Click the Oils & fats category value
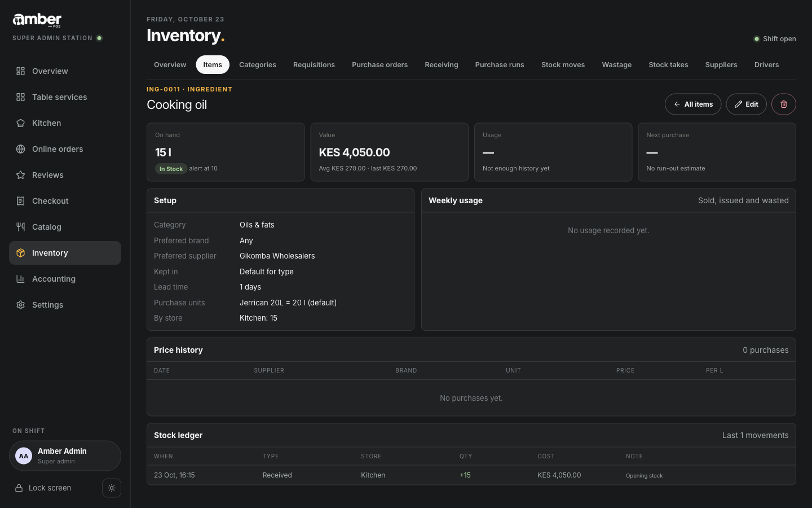This screenshot has width=812, height=508. 257,225
